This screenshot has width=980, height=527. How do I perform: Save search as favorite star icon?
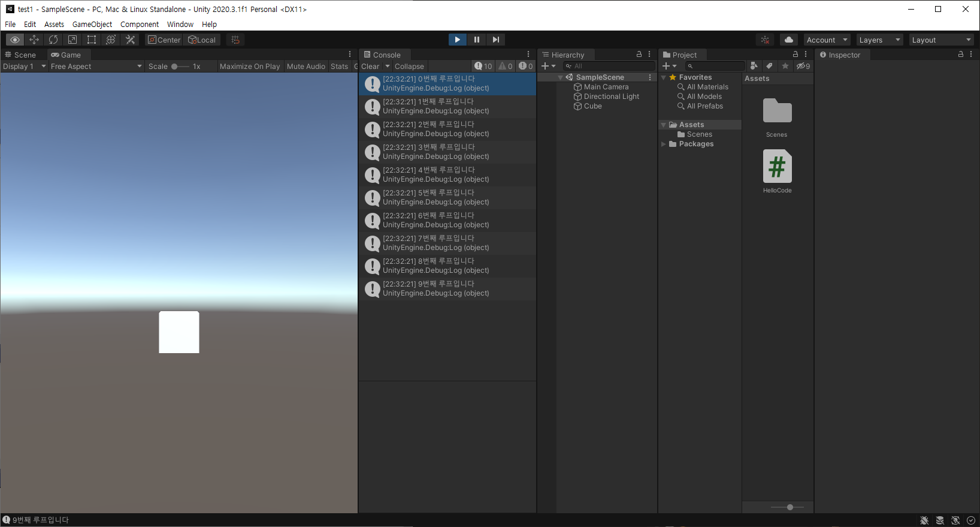(x=785, y=66)
